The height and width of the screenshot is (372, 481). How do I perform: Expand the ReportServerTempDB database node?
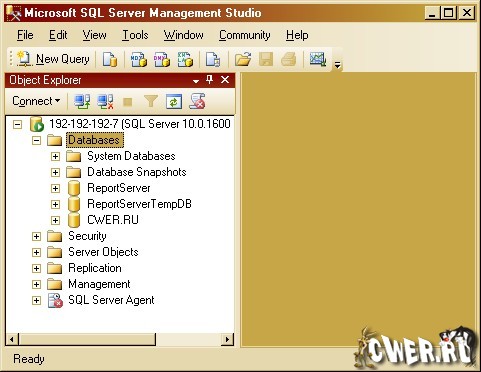click(55, 204)
